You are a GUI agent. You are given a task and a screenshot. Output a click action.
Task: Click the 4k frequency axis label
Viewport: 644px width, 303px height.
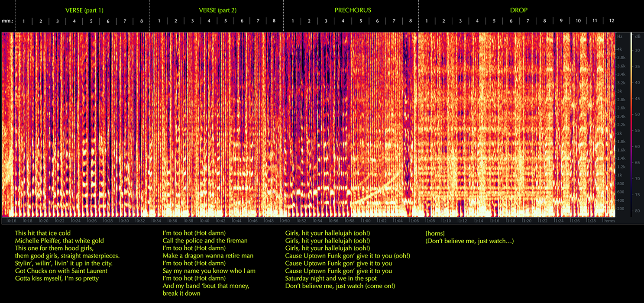pyautogui.click(x=620, y=49)
